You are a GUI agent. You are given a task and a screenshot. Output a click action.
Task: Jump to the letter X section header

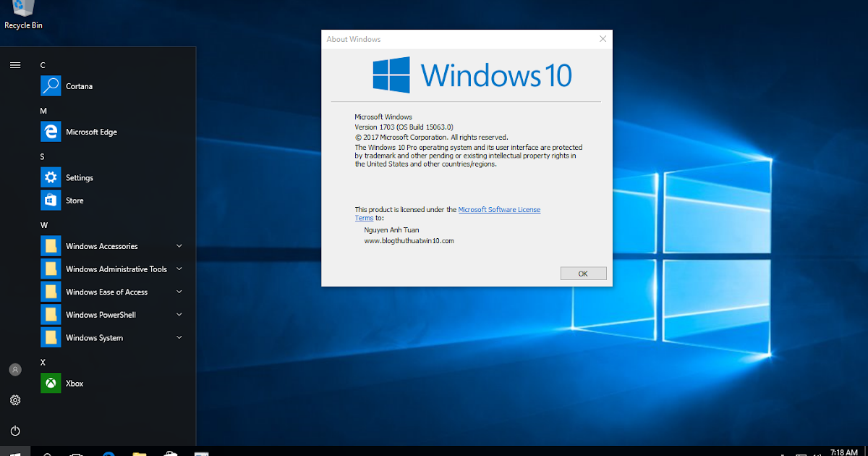pos(43,362)
